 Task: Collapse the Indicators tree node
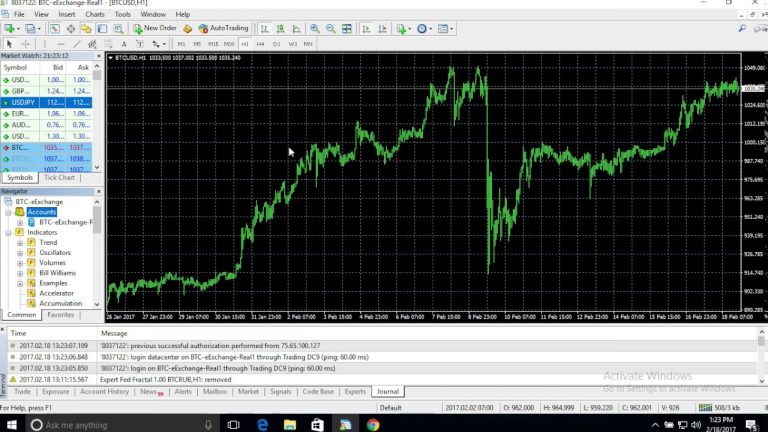pos(8,233)
